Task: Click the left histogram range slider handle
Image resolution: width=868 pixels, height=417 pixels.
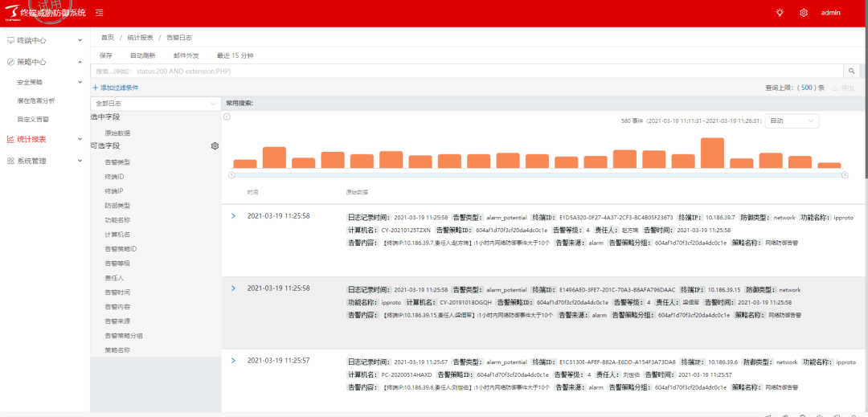Action: click(x=231, y=175)
